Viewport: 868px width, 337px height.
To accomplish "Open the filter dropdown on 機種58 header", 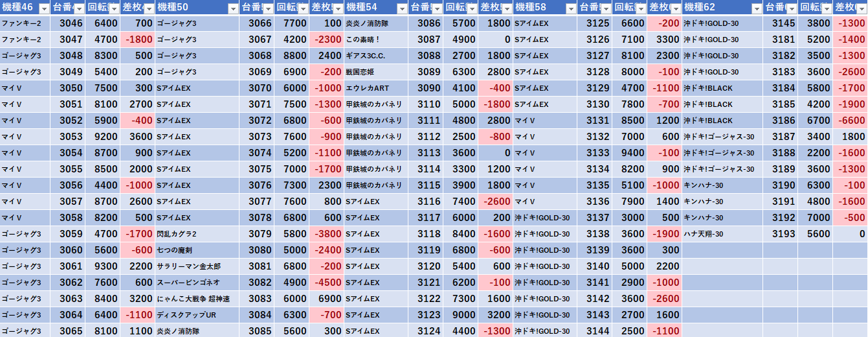I will coord(571,8).
